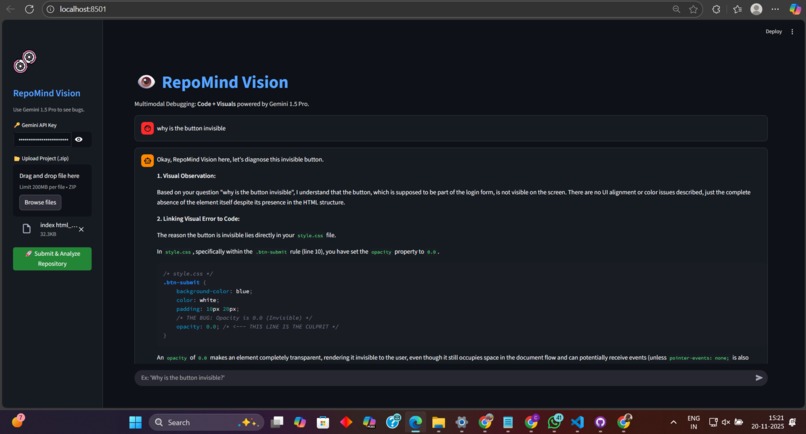View site information icon beside localhost address

(50, 9)
